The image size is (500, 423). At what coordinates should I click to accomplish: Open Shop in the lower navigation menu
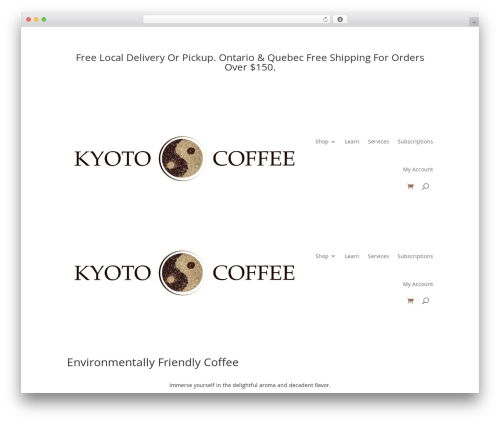[322, 256]
